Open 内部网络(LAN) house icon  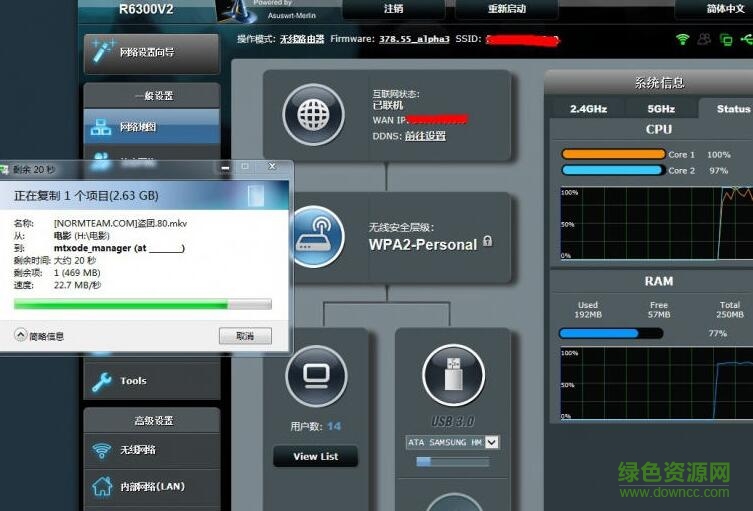[102, 486]
